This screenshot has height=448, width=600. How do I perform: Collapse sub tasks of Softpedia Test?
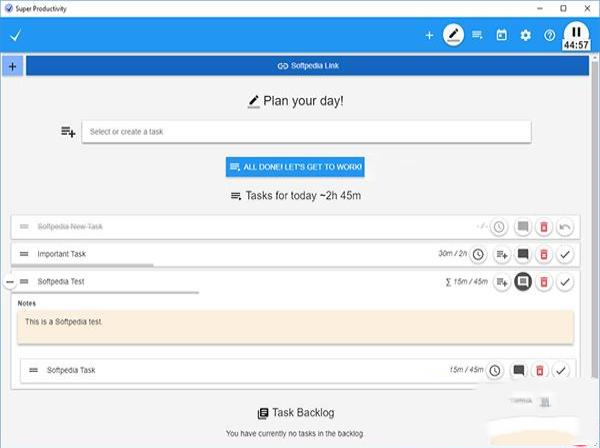pos(10,282)
